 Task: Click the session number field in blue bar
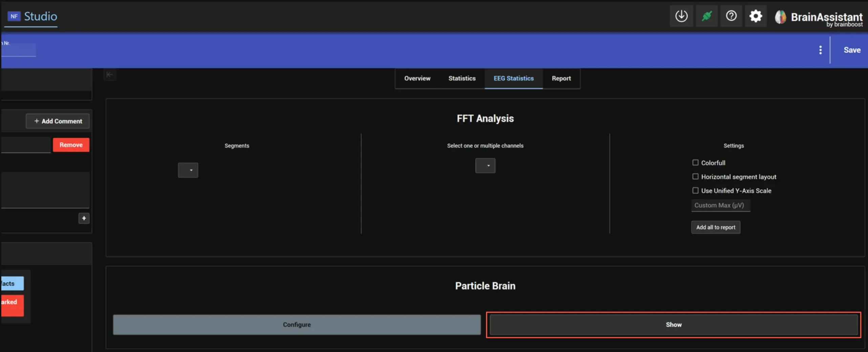[x=19, y=50]
